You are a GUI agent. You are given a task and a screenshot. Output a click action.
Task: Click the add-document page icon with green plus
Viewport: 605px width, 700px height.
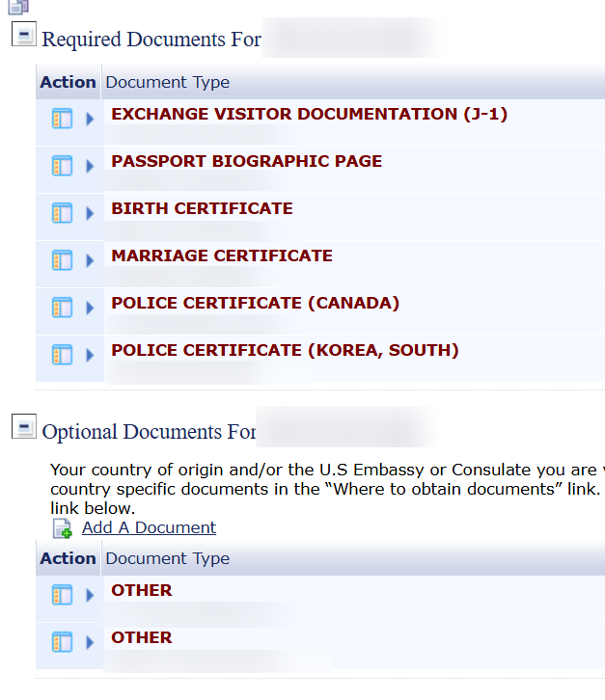pyautogui.click(x=62, y=528)
